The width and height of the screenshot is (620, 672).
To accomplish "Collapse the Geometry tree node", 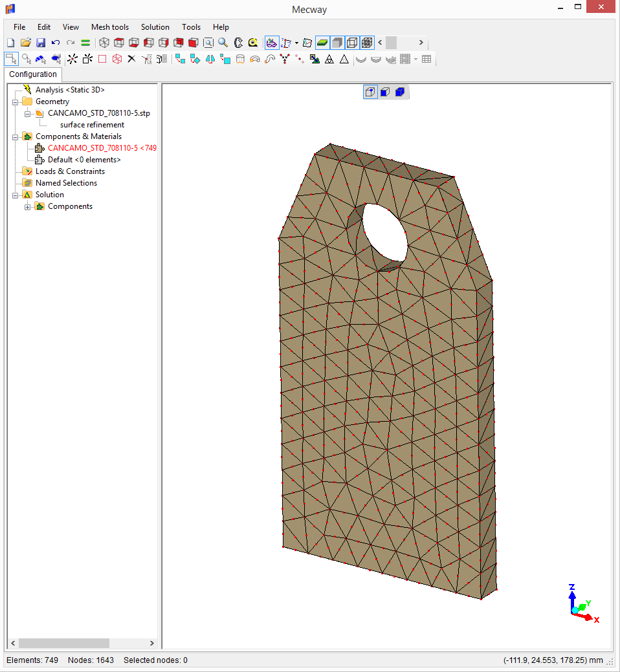I will point(16,102).
